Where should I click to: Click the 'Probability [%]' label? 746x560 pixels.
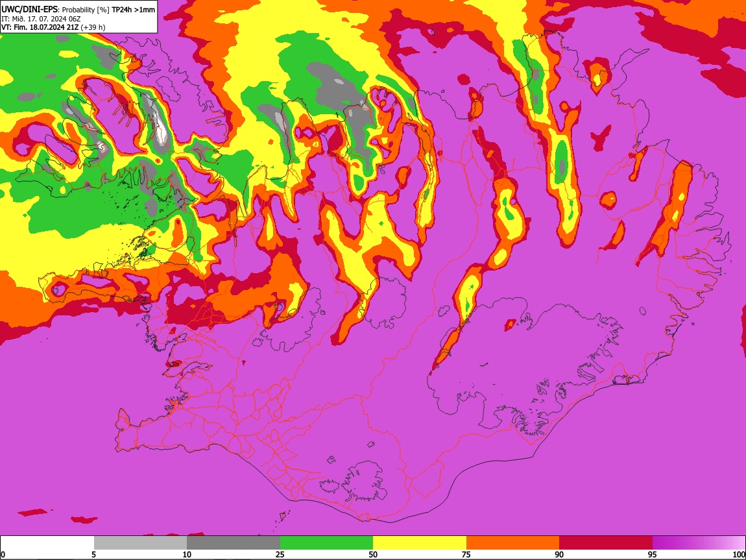(x=86, y=10)
